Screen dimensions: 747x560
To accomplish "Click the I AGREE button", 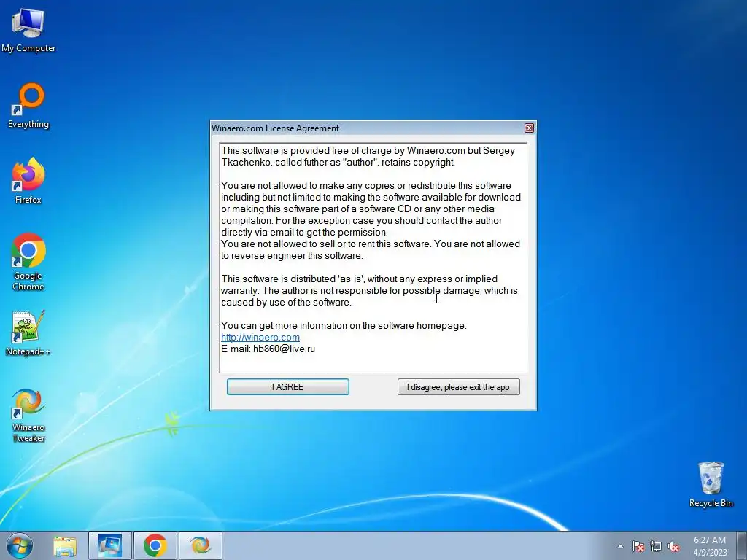I will pyautogui.click(x=287, y=386).
